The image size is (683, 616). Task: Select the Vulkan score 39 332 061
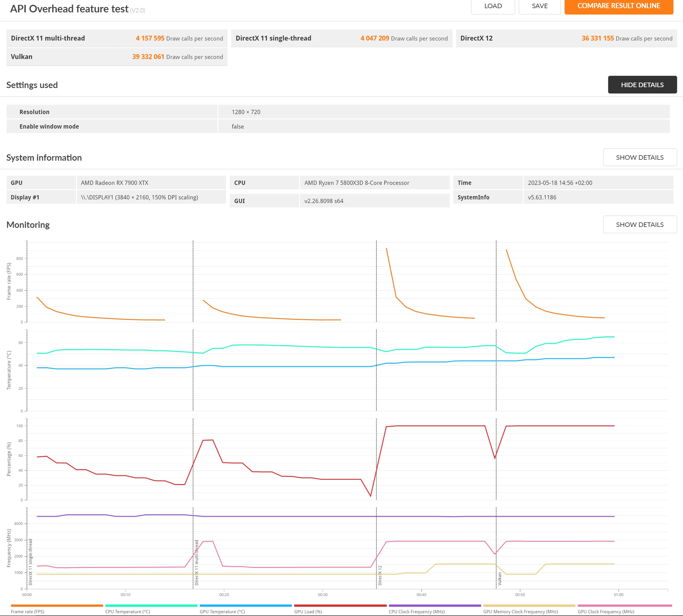148,57
